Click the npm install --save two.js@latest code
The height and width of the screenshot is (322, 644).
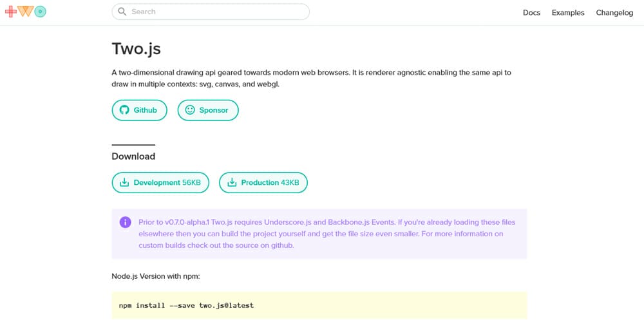(x=186, y=305)
